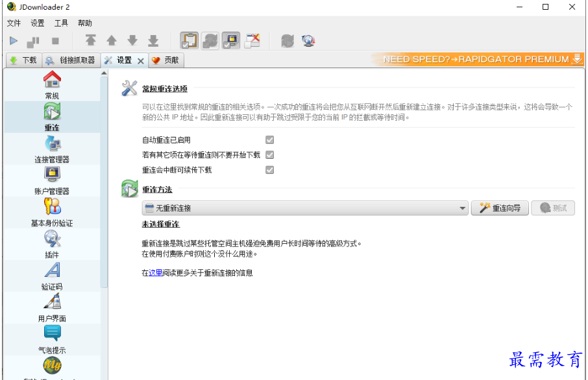Image resolution: width=588 pixels, height=380 pixels.
Task: Click the 测试 button
Action: click(553, 208)
